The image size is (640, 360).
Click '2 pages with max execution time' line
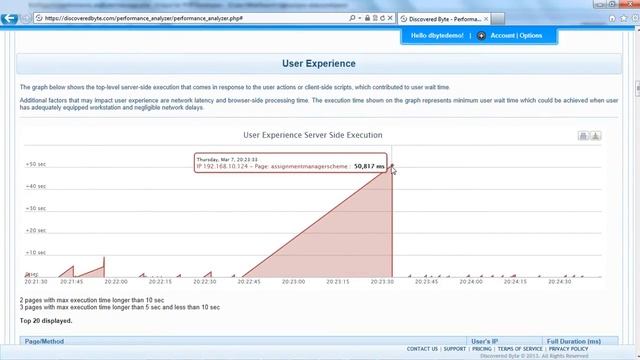coord(92,300)
